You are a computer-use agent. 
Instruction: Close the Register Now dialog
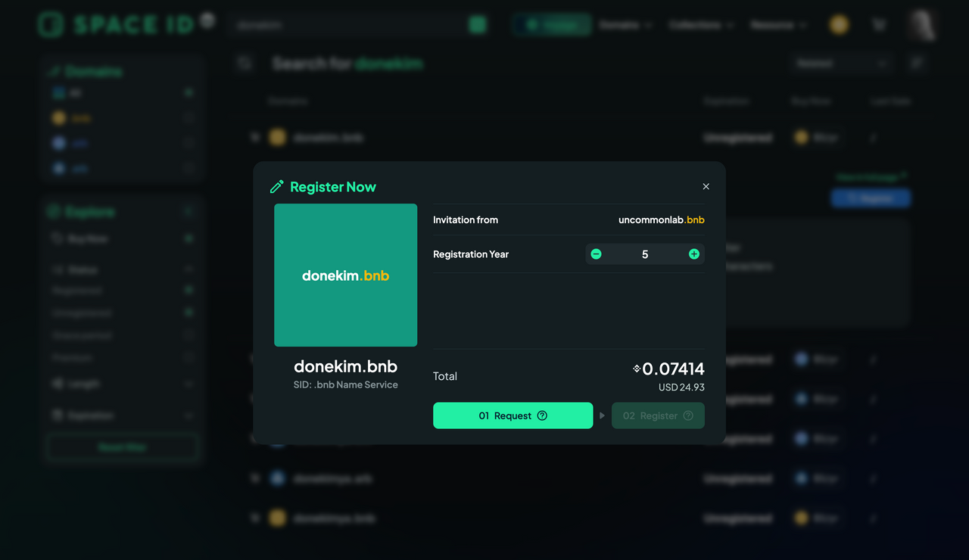[x=706, y=186]
